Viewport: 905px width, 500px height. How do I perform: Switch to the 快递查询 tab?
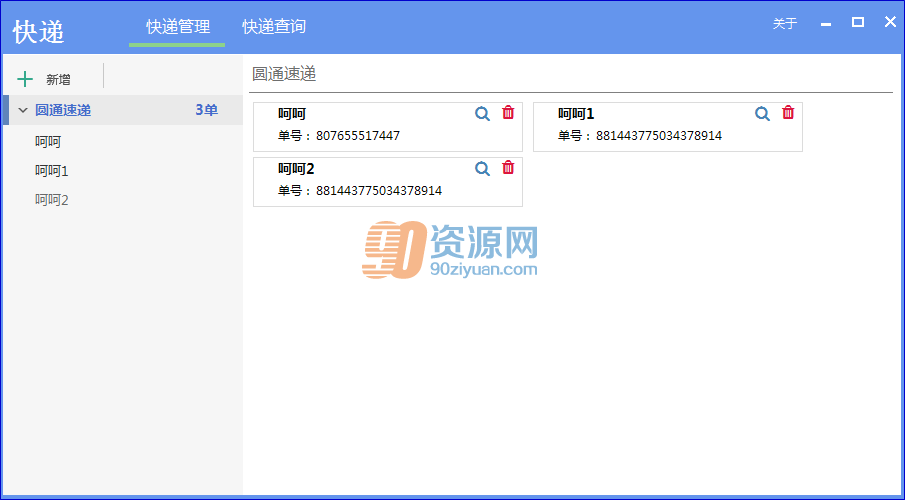274,27
